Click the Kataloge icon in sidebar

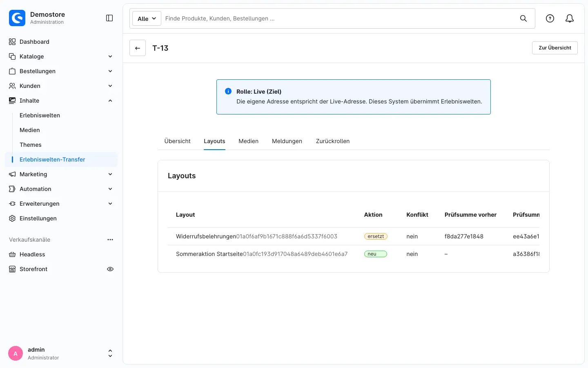[x=12, y=56]
